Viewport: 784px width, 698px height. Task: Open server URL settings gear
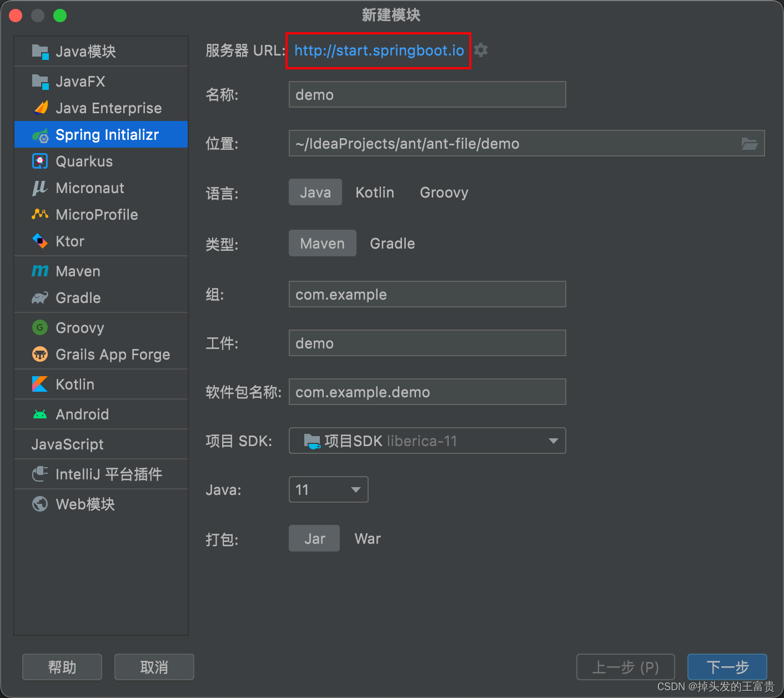(481, 50)
